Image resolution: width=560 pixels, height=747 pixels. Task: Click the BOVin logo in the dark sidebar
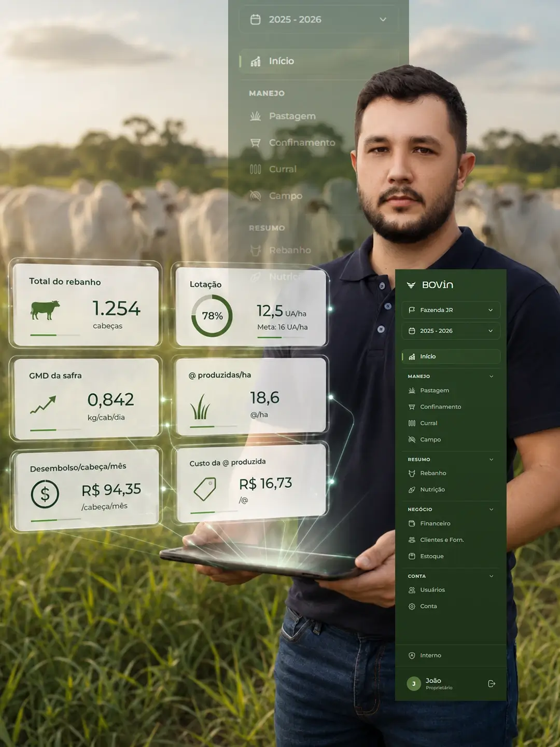[x=430, y=285]
